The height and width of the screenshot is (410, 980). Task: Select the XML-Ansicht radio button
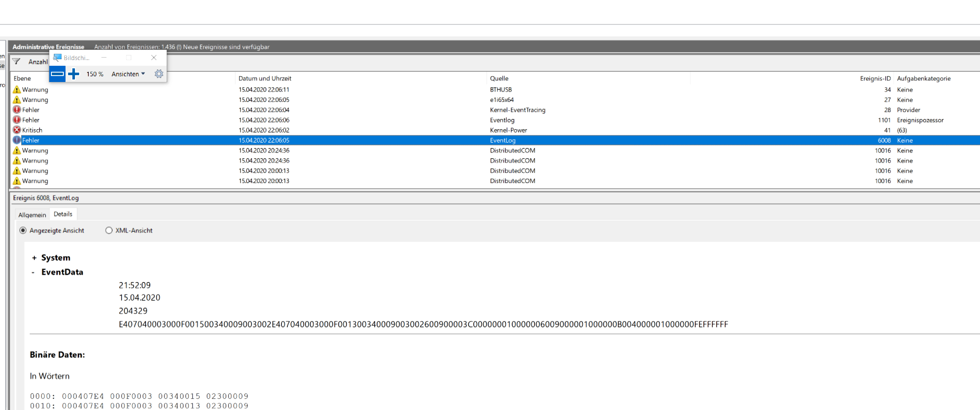[x=109, y=230]
